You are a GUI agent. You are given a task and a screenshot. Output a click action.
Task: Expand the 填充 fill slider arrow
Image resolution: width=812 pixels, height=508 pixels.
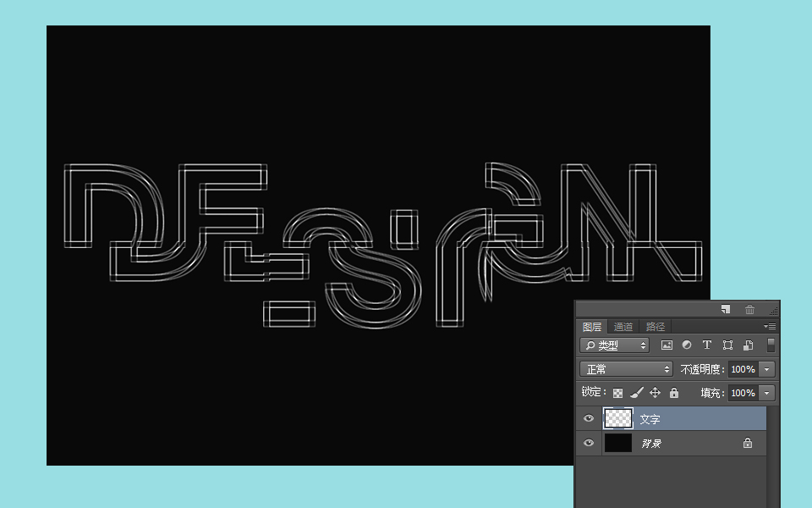[x=766, y=393]
